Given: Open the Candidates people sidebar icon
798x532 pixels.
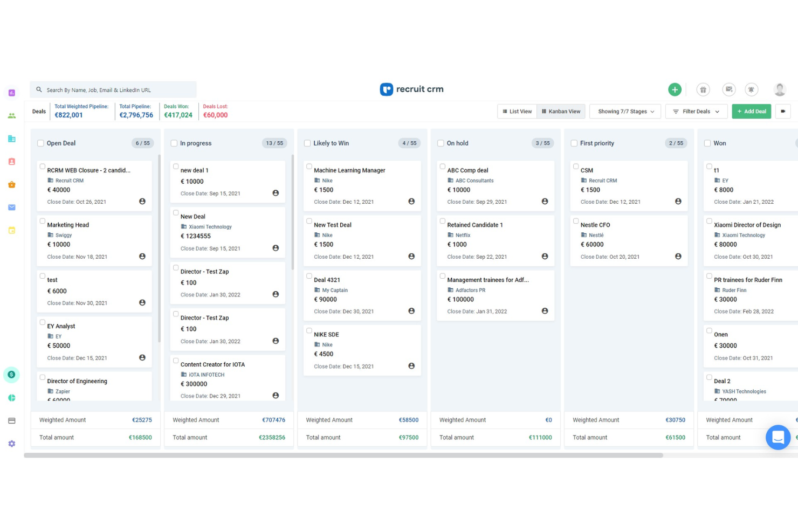Looking at the screenshot, I should [x=12, y=116].
